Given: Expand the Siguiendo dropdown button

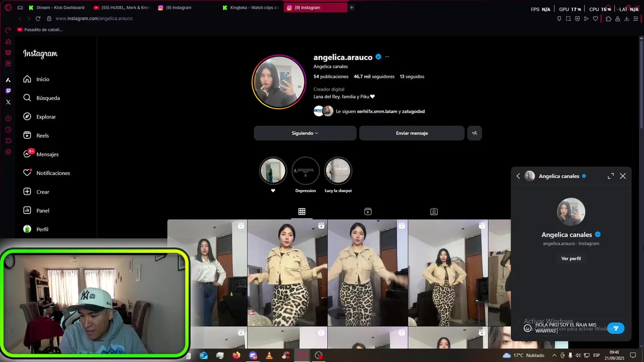Looking at the screenshot, I should click(x=305, y=133).
